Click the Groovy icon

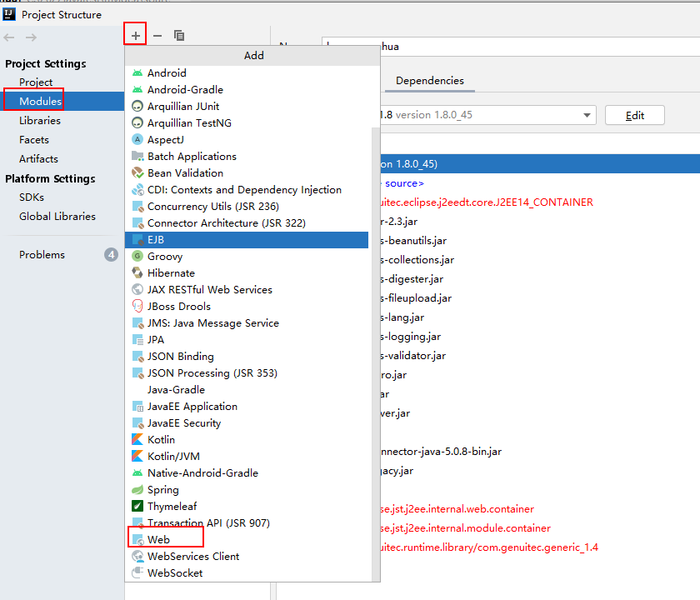137,257
